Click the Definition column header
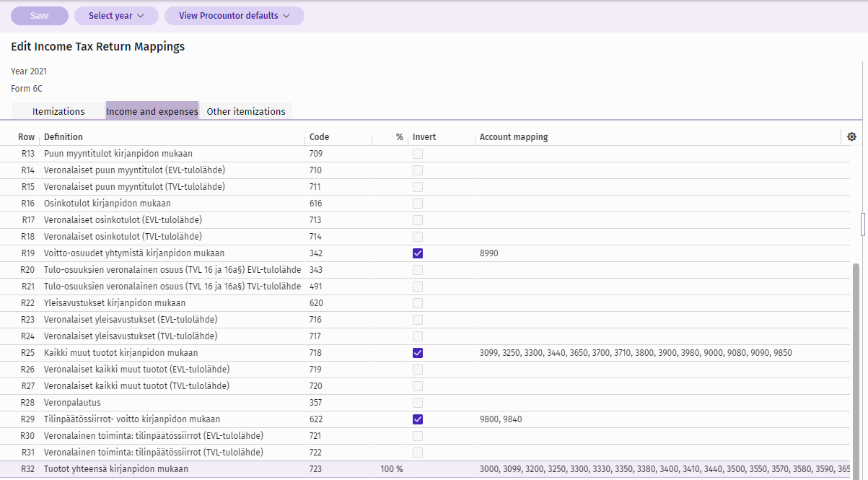The image size is (868, 480). (63, 137)
